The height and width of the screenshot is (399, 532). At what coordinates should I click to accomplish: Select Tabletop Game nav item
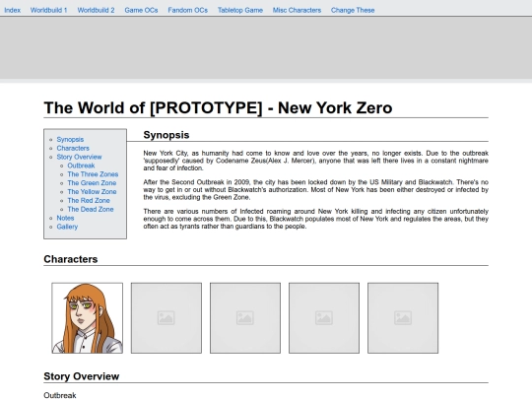[240, 10]
